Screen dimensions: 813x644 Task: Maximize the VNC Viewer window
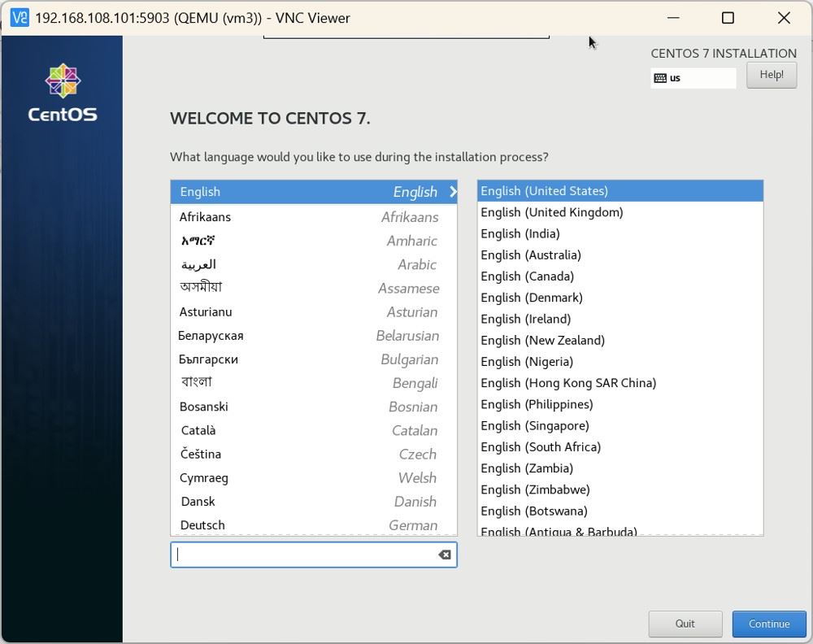click(728, 18)
